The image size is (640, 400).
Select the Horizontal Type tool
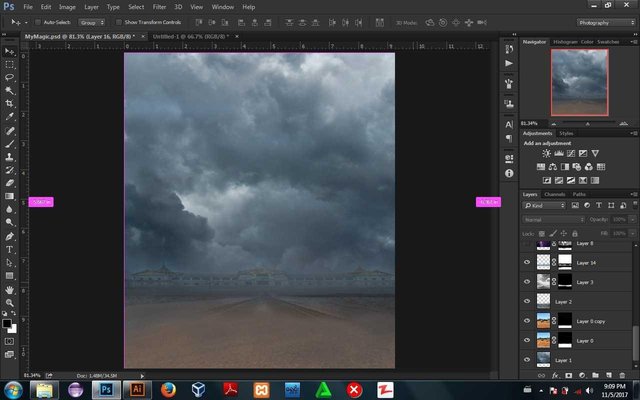coord(9,249)
